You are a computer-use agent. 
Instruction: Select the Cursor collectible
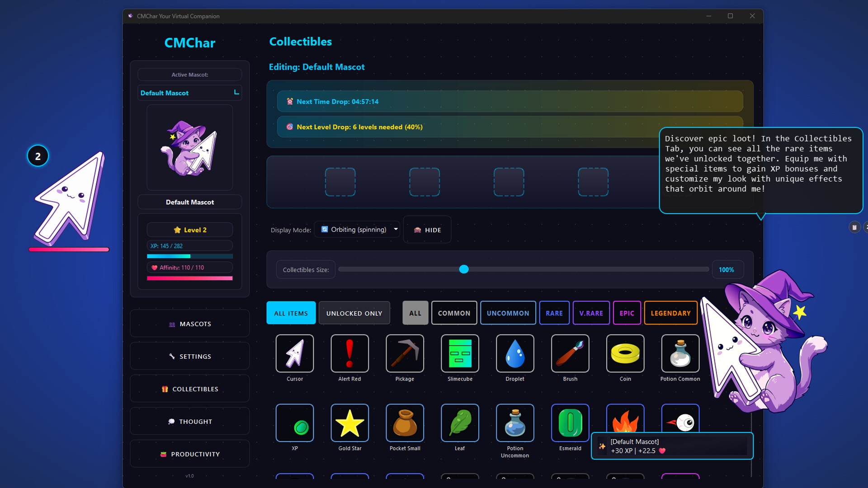click(x=294, y=354)
